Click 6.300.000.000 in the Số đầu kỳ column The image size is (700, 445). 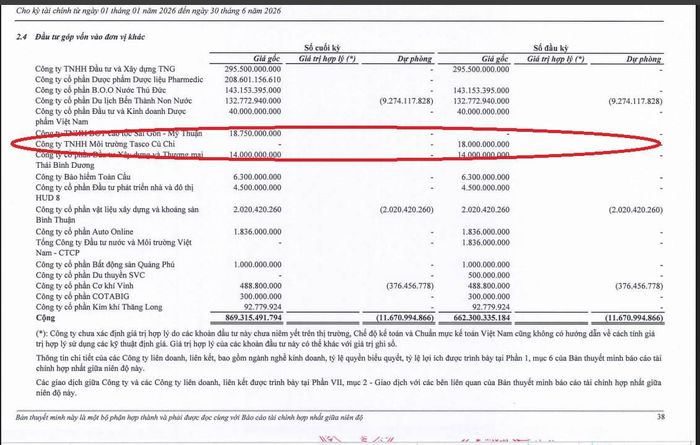click(x=485, y=177)
